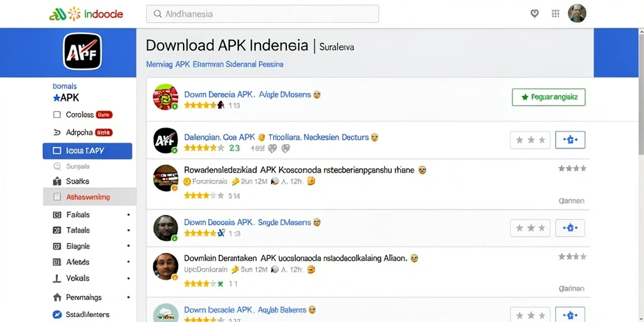
Task: Select the highlighted Ioodle FAPY tab
Action: [x=87, y=151]
